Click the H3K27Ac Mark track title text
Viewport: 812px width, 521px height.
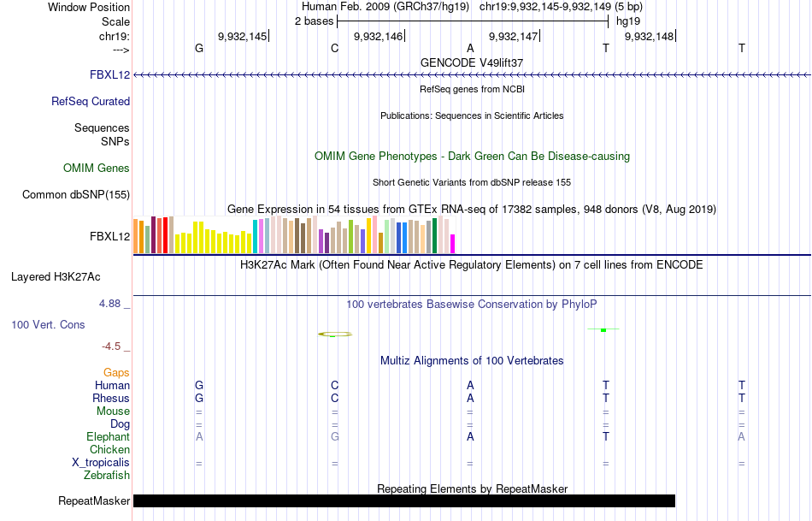point(472,265)
